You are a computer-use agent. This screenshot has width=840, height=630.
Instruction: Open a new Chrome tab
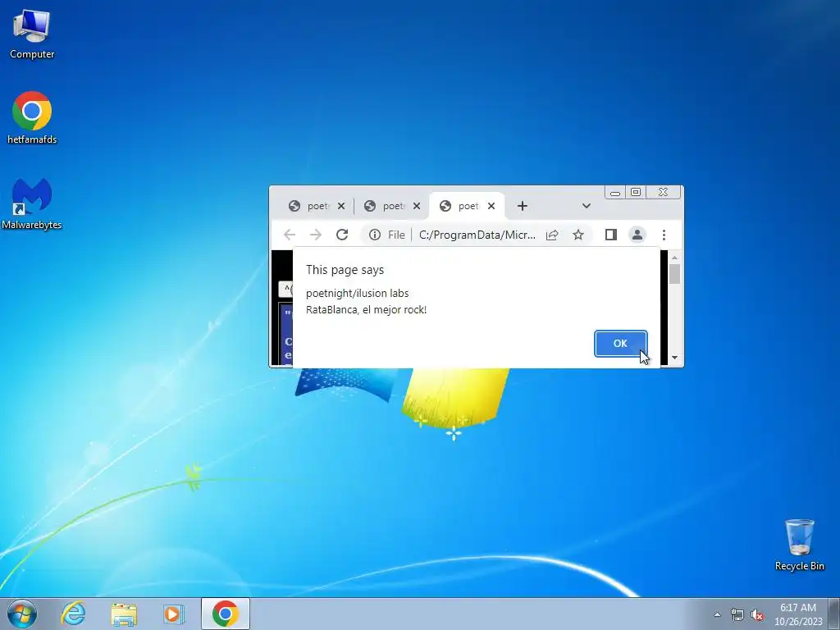pos(523,206)
